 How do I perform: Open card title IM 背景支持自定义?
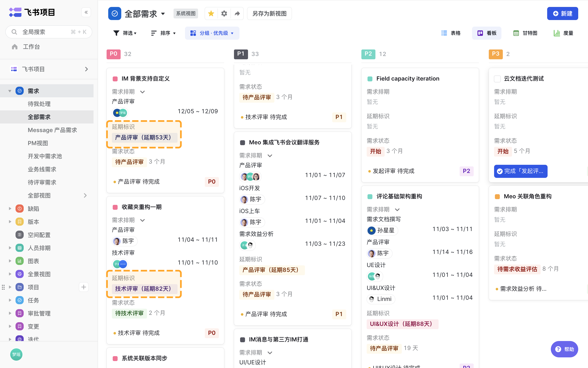(x=146, y=79)
